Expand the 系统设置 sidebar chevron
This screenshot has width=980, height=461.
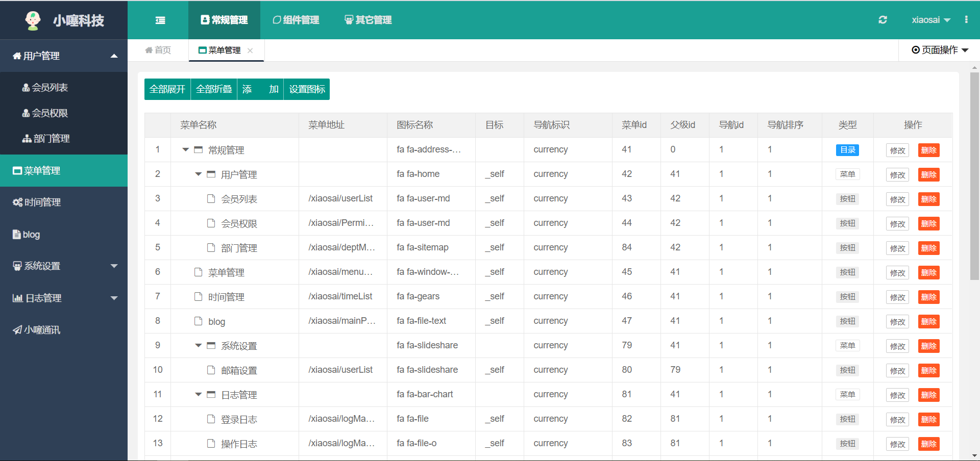point(114,266)
